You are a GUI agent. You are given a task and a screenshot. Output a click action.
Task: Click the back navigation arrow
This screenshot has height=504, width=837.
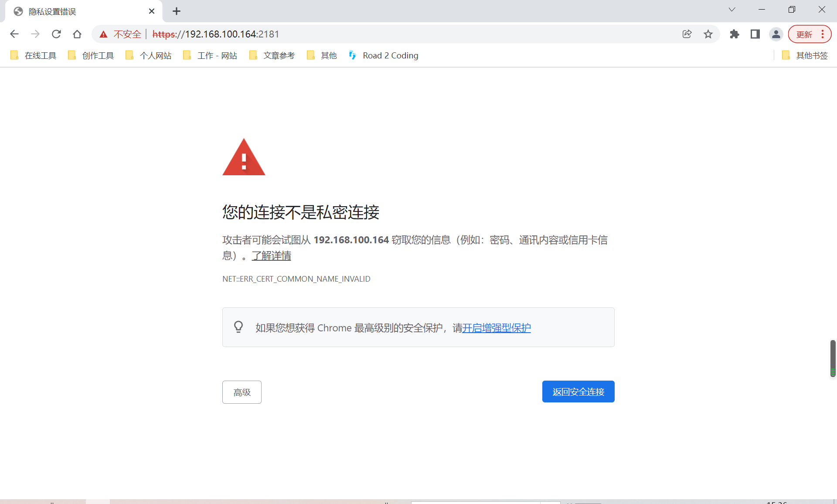(14, 34)
